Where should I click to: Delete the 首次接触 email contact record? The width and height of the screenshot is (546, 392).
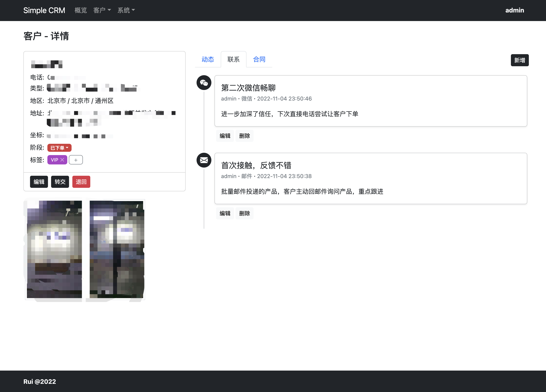(244, 213)
